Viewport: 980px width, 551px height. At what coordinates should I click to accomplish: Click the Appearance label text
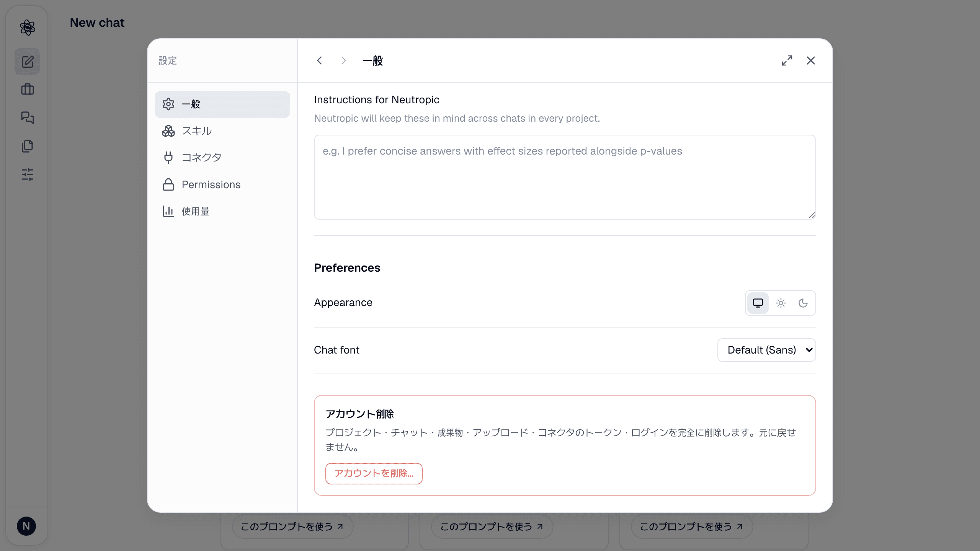point(343,303)
